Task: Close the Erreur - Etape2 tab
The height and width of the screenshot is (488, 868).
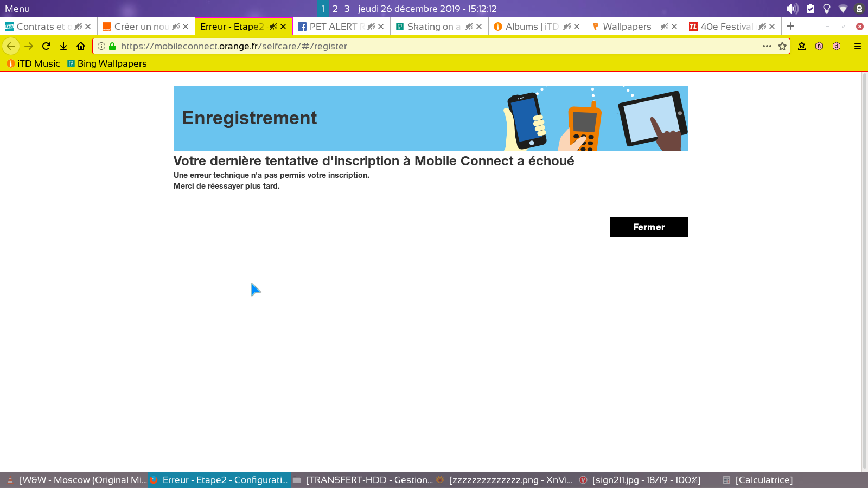Action: tap(283, 27)
